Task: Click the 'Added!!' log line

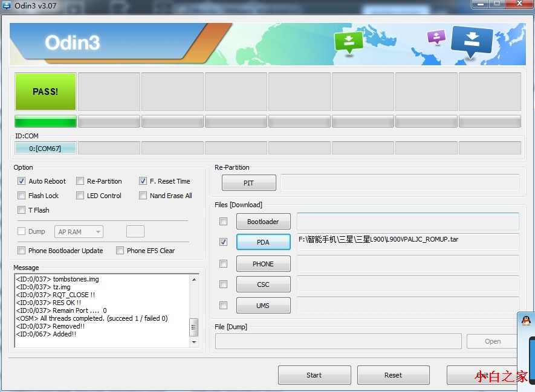Action: [46, 334]
